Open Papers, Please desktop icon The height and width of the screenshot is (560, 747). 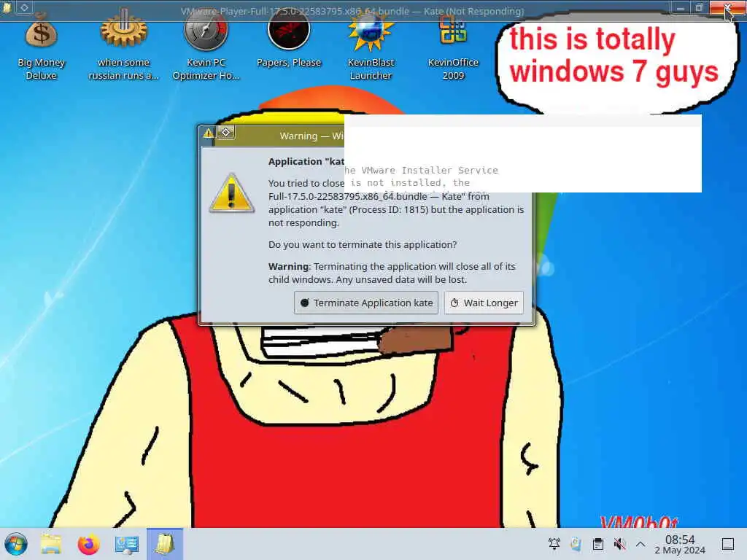pyautogui.click(x=289, y=41)
